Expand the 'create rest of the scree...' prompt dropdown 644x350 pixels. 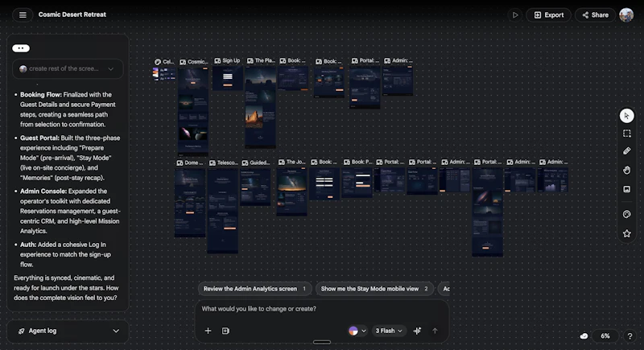pyautogui.click(x=68, y=69)
